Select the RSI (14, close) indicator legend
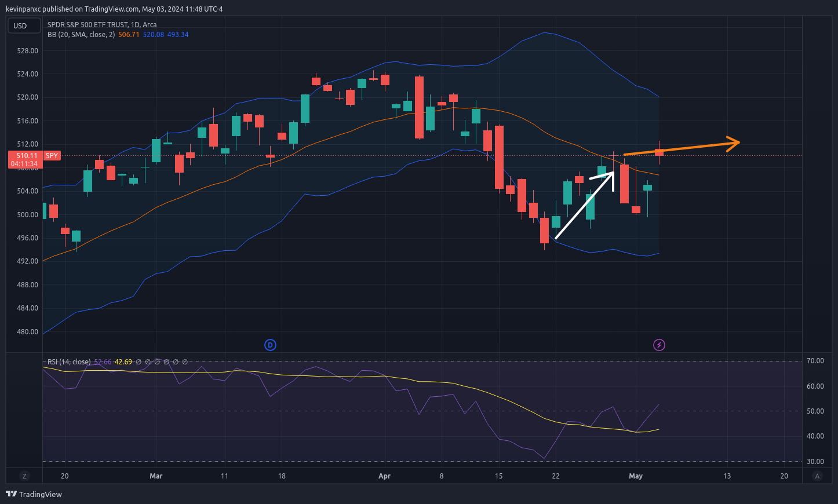Image resolution: width=838 pixels, height=504 pixels. click(69, 362)
